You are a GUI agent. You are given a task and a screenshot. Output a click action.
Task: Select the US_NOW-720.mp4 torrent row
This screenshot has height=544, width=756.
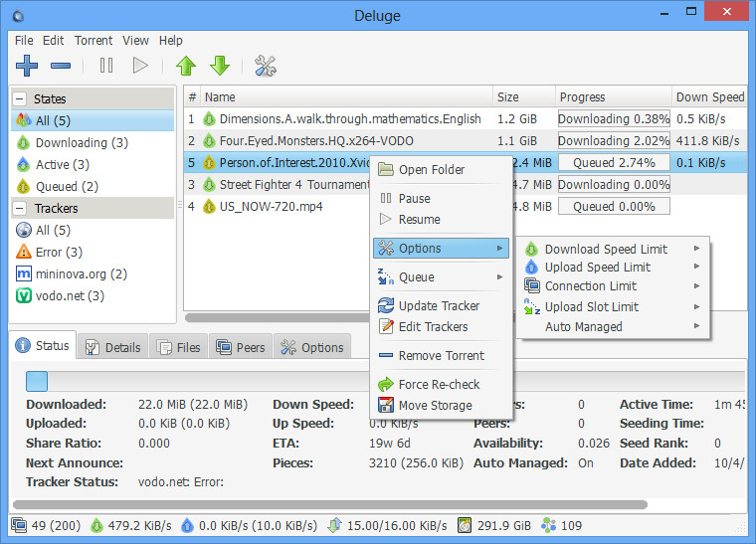pyautogui.click(x=278, y=206)
